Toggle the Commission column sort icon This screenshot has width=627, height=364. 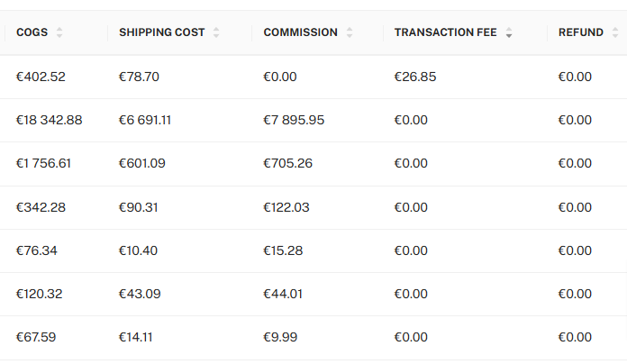pos(350,32)
